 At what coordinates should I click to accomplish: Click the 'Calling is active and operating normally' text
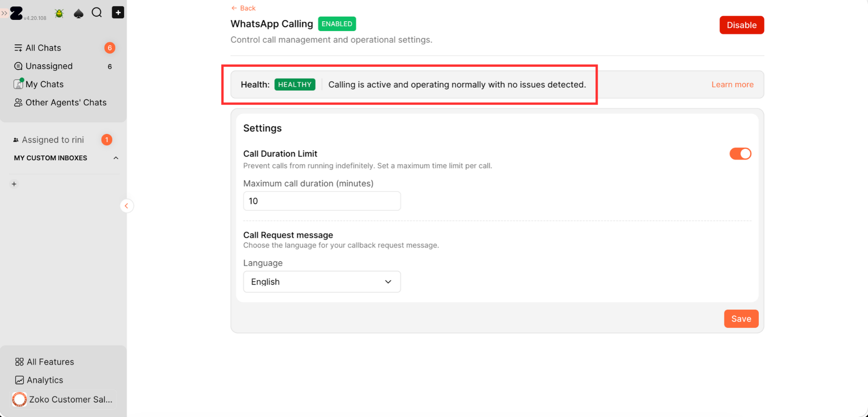457,84
